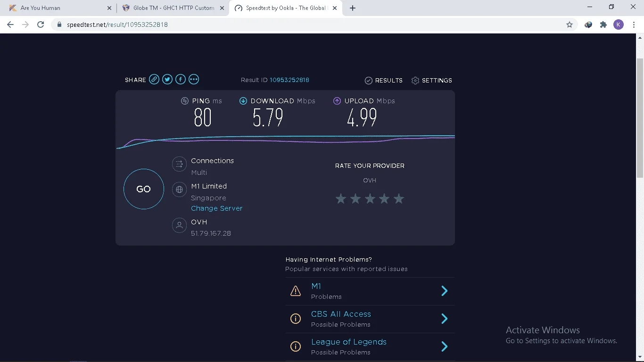The image size is (644, 362).
Task: Share result on Twitter
Action: point(167,79)
